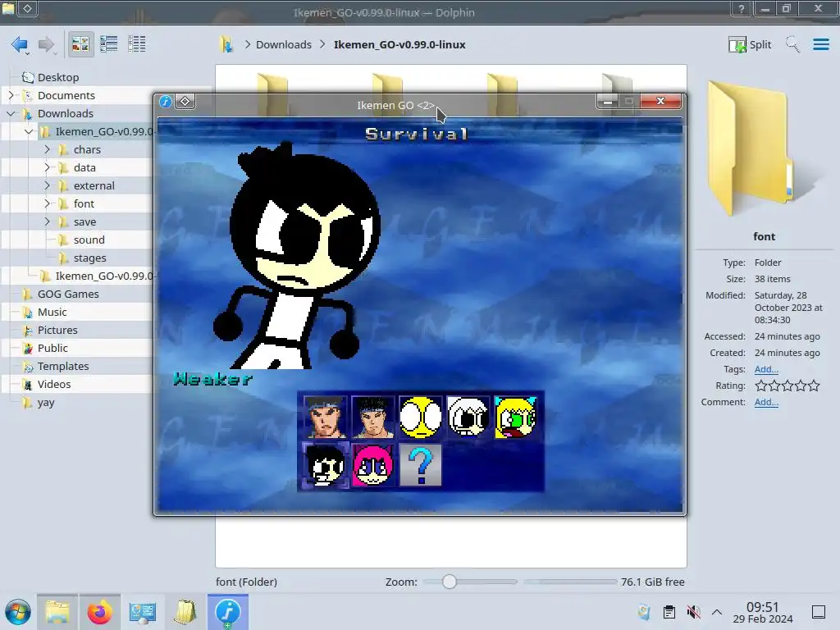Screen dimensions: 840x630
Task: Switch Dolphin to Compact view mode
Action: [109, 44]
